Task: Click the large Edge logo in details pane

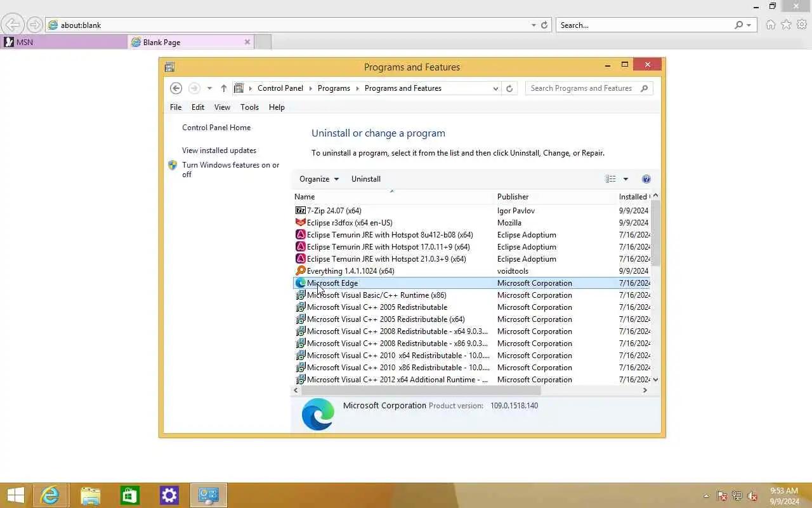Action: click(x=318, y=414)
